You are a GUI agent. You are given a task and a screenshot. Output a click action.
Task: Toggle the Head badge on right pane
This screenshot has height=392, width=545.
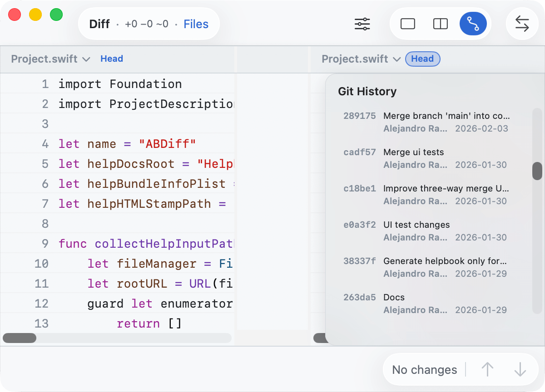click(422, 59)
